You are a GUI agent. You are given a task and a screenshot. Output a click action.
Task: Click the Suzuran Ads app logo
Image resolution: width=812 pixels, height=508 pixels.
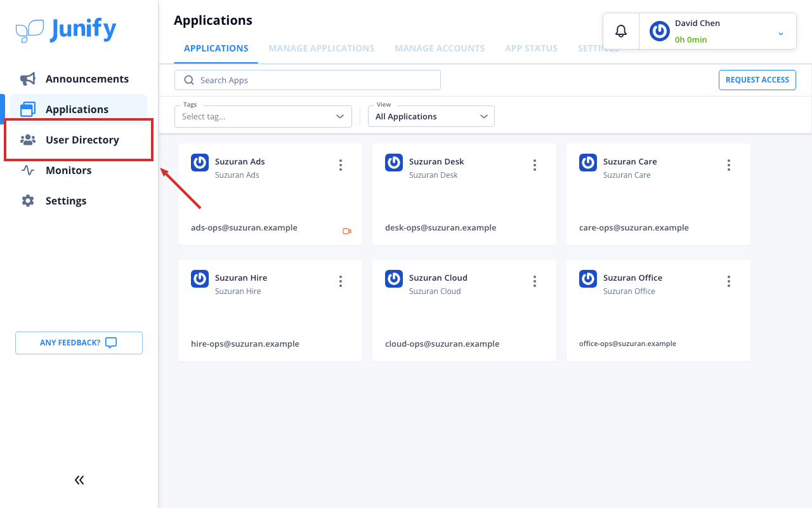click(200, 163)
